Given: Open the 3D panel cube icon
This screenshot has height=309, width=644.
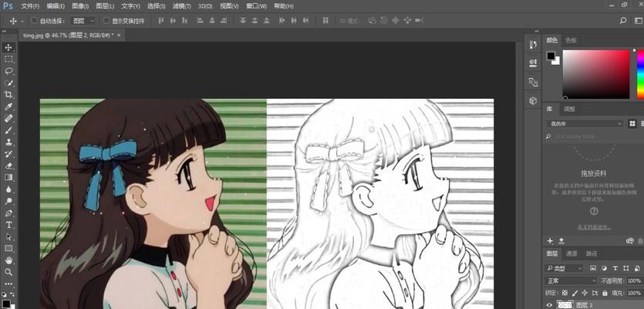Looking at the screenshot, I should tap(533, 100).
